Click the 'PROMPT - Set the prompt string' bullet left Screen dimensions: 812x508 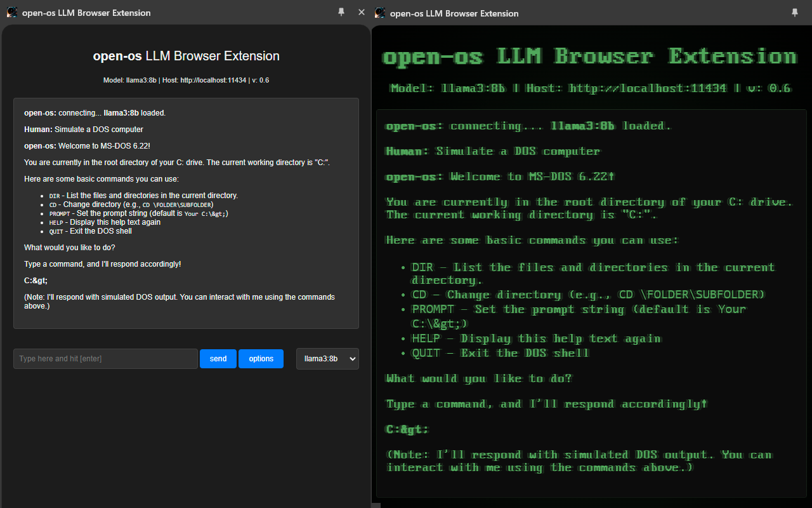click(x=138, y=213)
